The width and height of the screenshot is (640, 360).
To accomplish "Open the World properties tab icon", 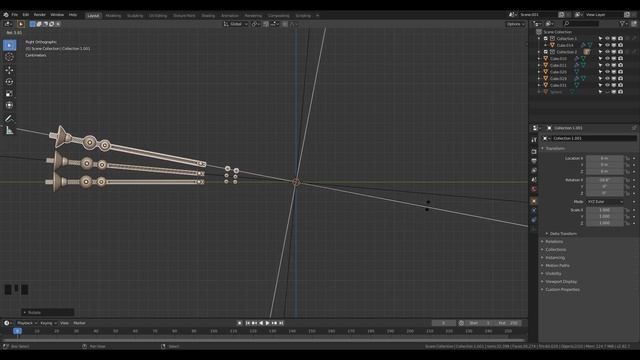I will pyautogui.click(x=534, y=189).
